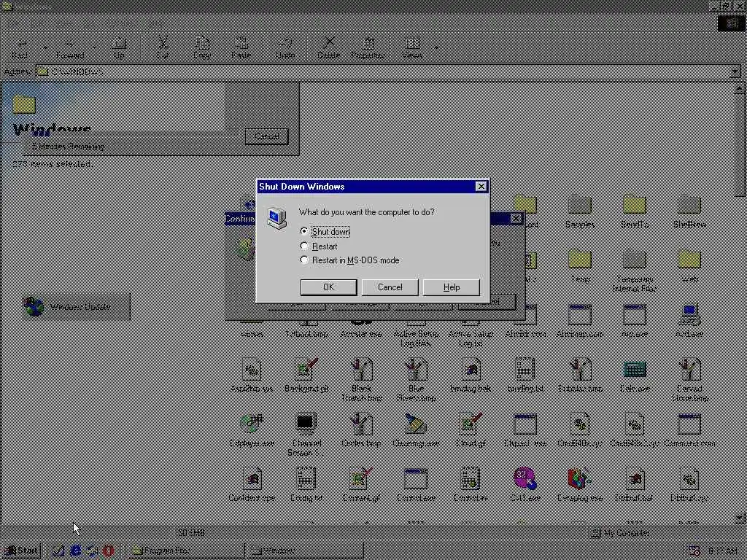This screenshot has height=560, width=747.
Task: Select the Web folder
Action: [x=689, y=267]
